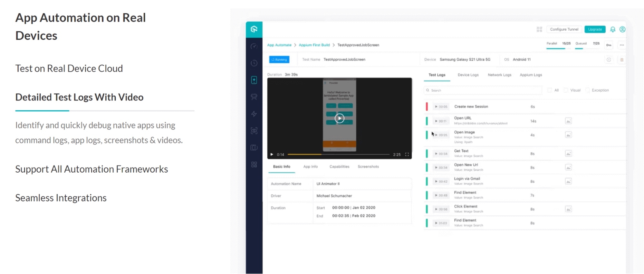This screenshot has width=644, height=274.
Task: Open the notifications bell
Action: [x=613, y=29]
